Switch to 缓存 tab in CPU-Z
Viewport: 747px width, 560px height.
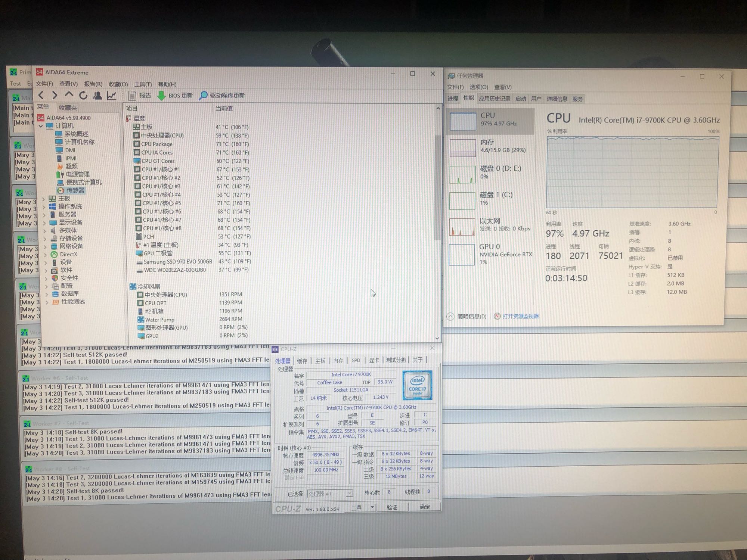[x=302, y=361]
